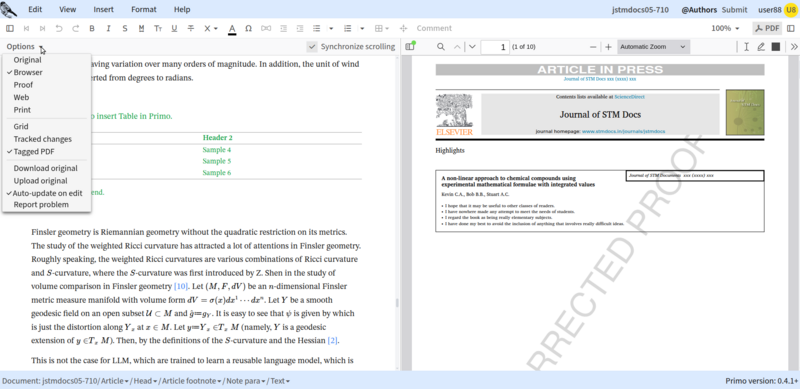Screen dimensions: 800x389
Task: Click the sans-serif S icon
Action: point(125,29)
